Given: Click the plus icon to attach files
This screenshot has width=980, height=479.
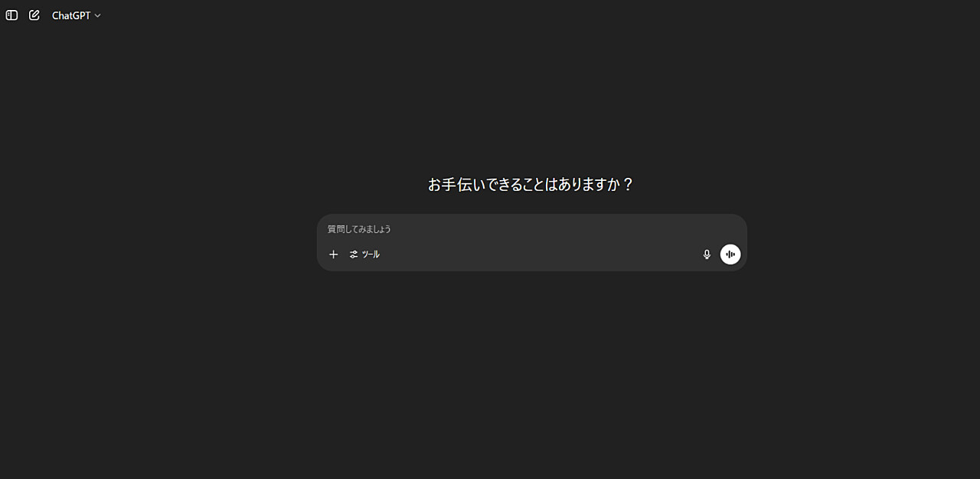Looking at the screenshot, I should pos(333,254).
